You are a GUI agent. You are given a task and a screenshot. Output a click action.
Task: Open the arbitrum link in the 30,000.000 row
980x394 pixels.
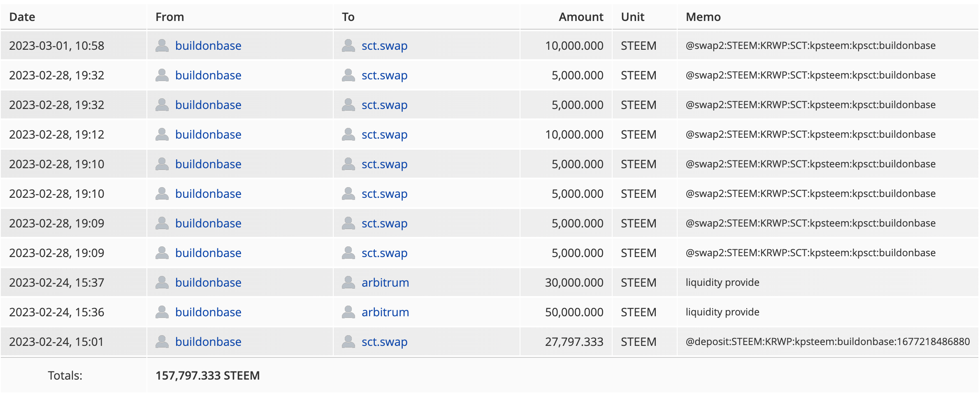[385, 283]
